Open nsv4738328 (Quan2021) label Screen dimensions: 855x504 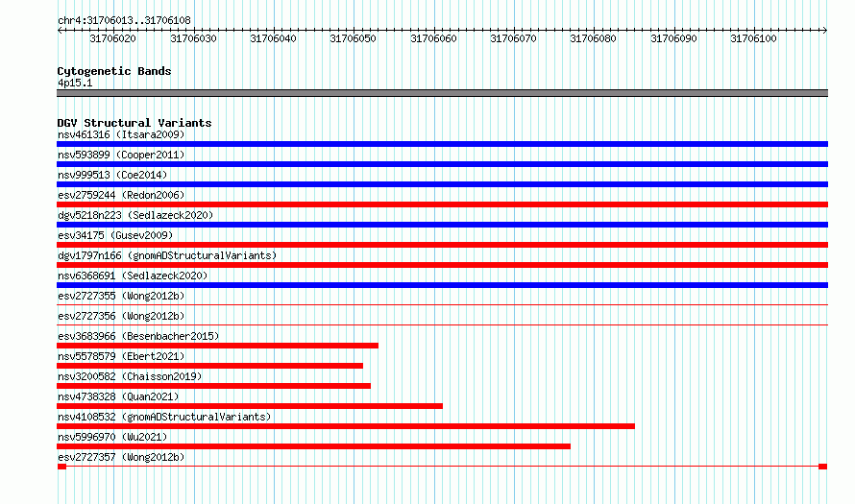coord(118,396)
